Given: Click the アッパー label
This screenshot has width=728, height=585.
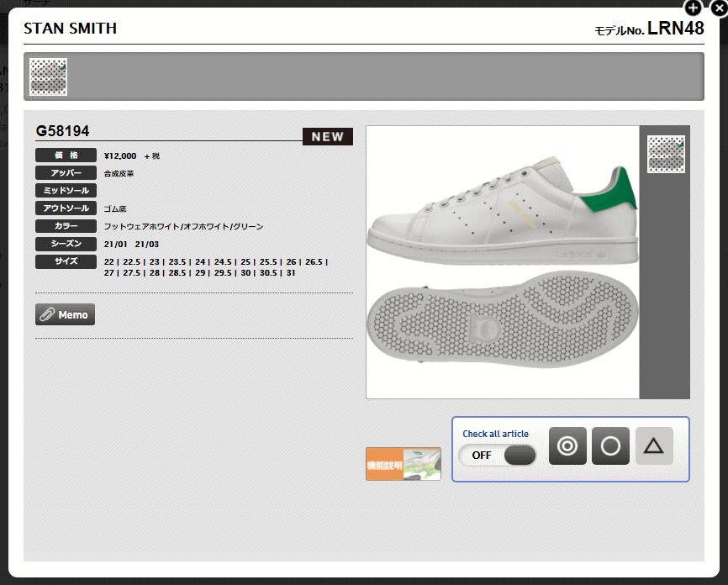Looking at the screenshot, I should point(66,172).
